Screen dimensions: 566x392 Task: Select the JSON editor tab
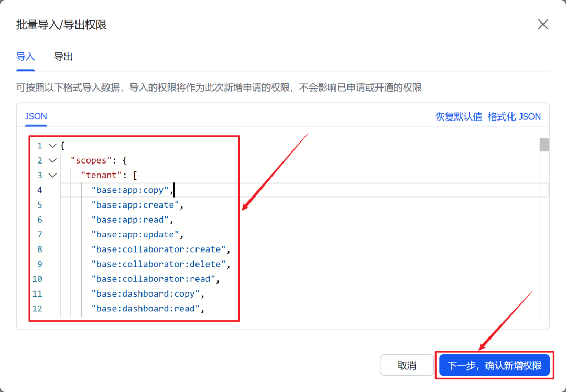click(x=36, y=116)
